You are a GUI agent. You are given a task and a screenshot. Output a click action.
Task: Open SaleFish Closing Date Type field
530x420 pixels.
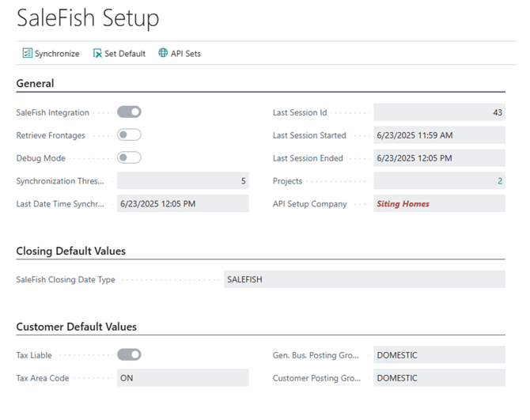[365, 279]
